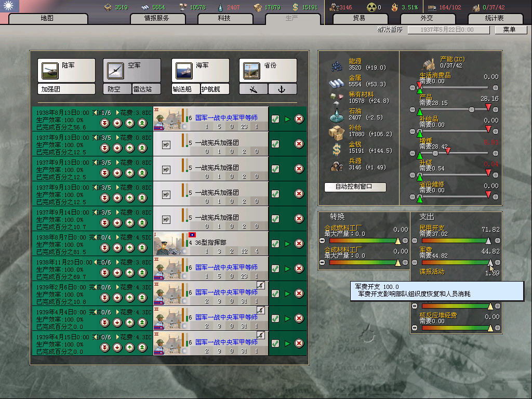The image size is (532, 399).
Task: Click the 合成燃料工厂 conversion slider bar
Action: coord(364,241)
